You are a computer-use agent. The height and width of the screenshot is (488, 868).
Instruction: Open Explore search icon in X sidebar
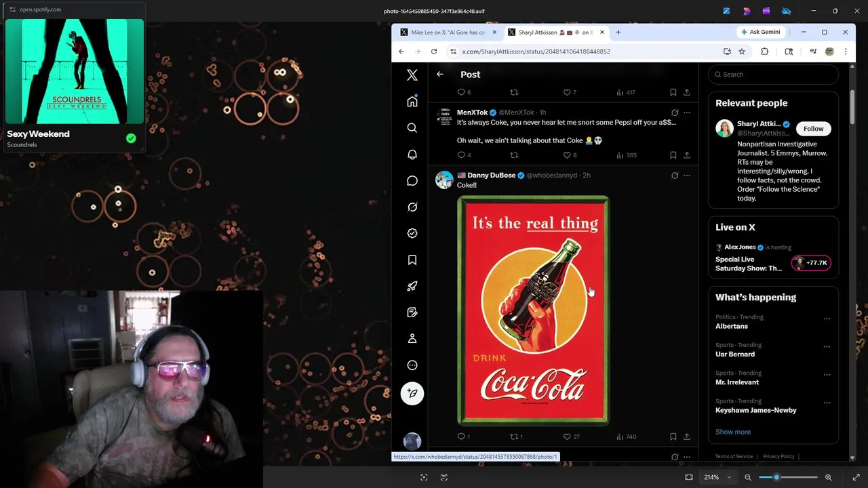coord(412,128)
